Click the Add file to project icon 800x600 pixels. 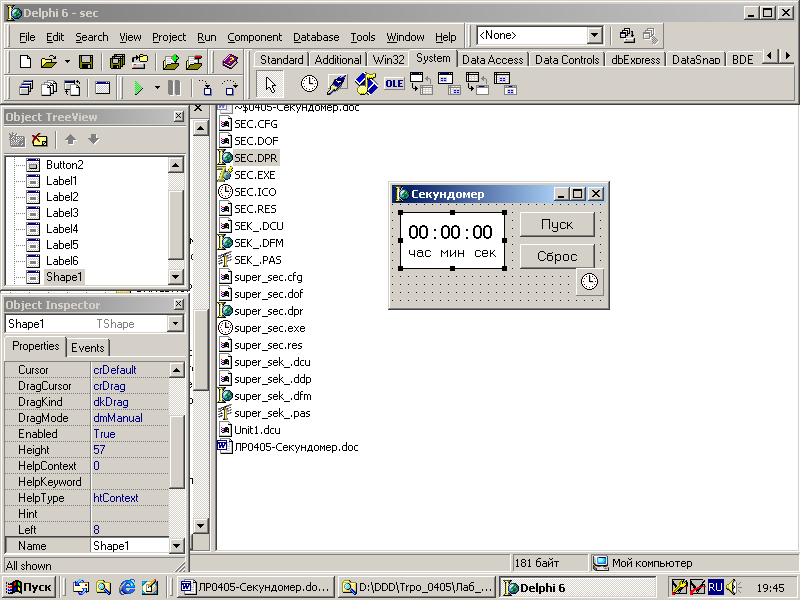pos(171,62)
